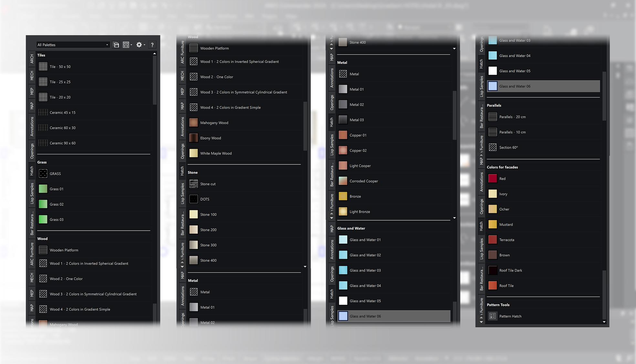Apply the Ocher facade color

coord(544,209)
